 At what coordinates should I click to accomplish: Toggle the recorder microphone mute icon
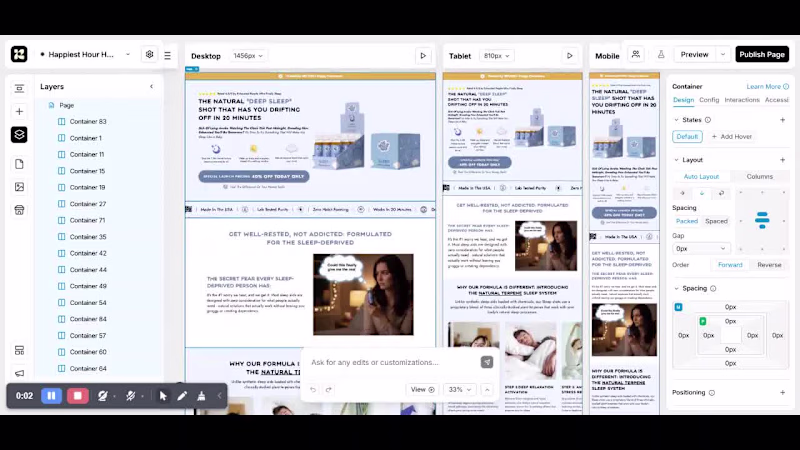pos(131,395)
